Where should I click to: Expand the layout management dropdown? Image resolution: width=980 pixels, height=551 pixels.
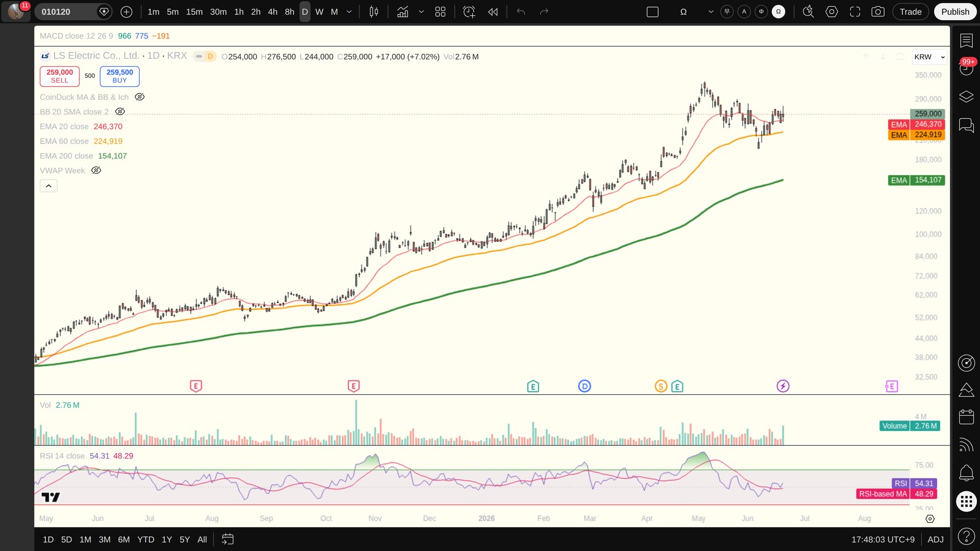[710, 12]
